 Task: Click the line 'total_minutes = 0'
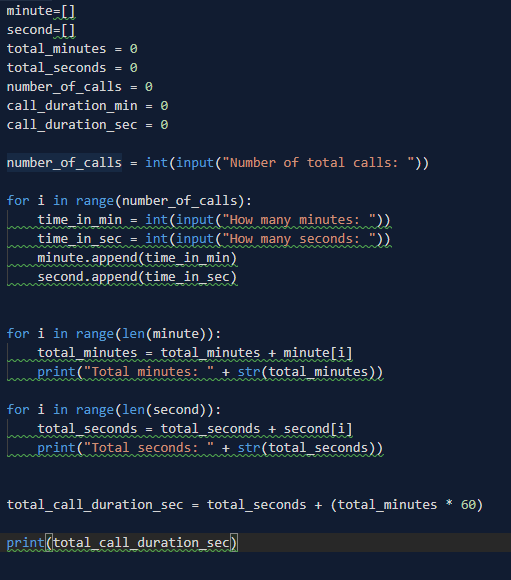point(72,49)
